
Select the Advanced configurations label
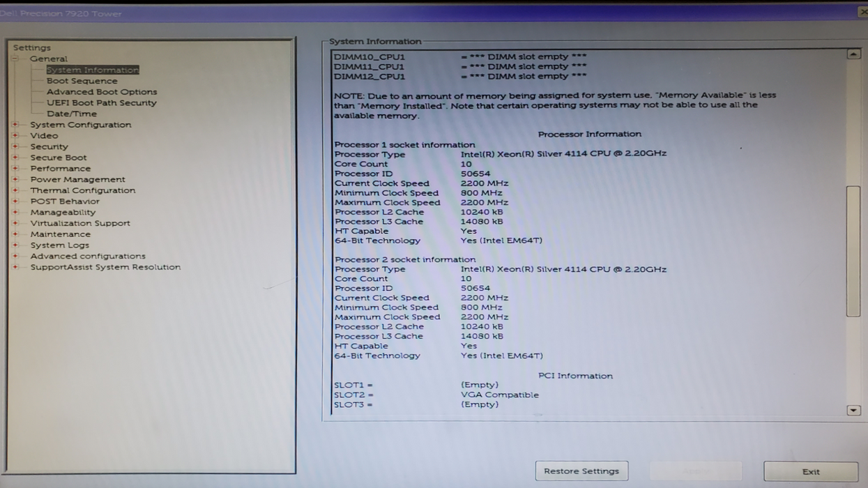click(x=88, y=256)
